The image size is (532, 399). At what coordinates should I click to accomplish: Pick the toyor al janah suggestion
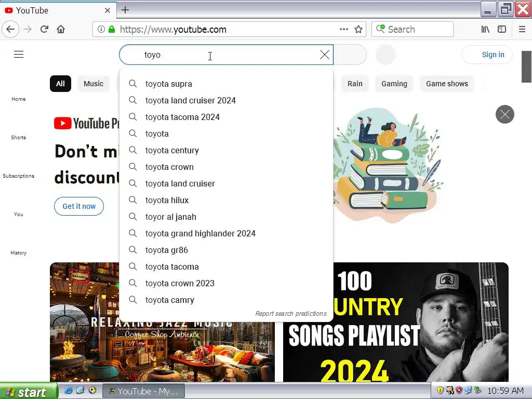pos(226,217)
